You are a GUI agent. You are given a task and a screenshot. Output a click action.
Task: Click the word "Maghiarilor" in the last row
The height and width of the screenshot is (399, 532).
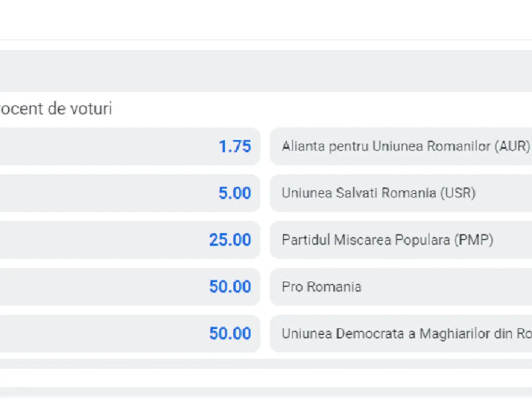(455, 334)
